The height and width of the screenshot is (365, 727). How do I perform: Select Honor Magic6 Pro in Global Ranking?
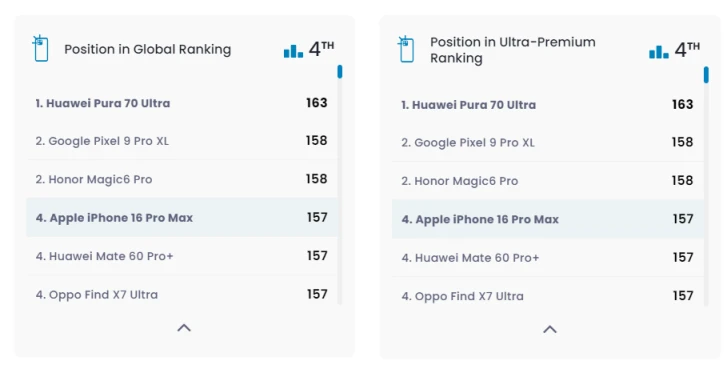pyautogui.click(x=182, y=179)
